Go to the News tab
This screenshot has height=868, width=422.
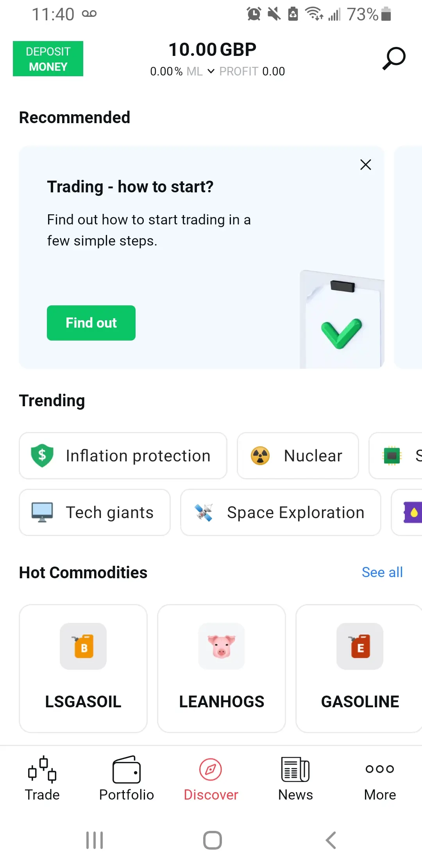tap(295, 778)
